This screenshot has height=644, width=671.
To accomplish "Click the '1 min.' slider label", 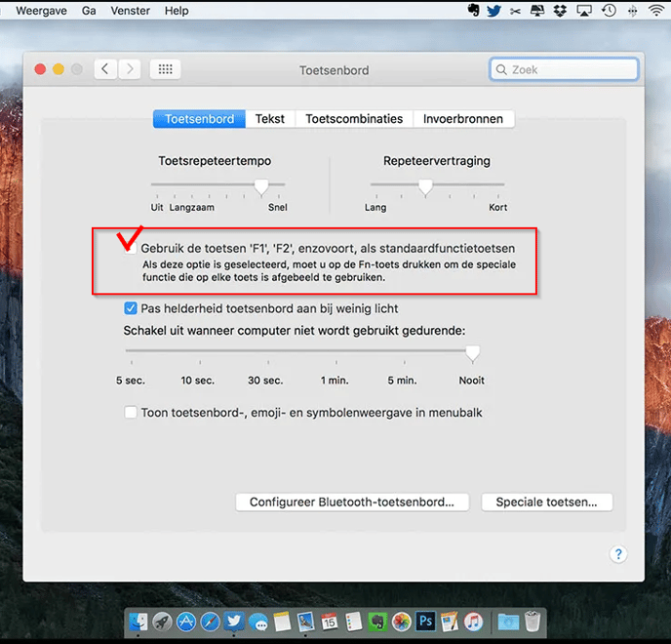I will pos(335,381).
